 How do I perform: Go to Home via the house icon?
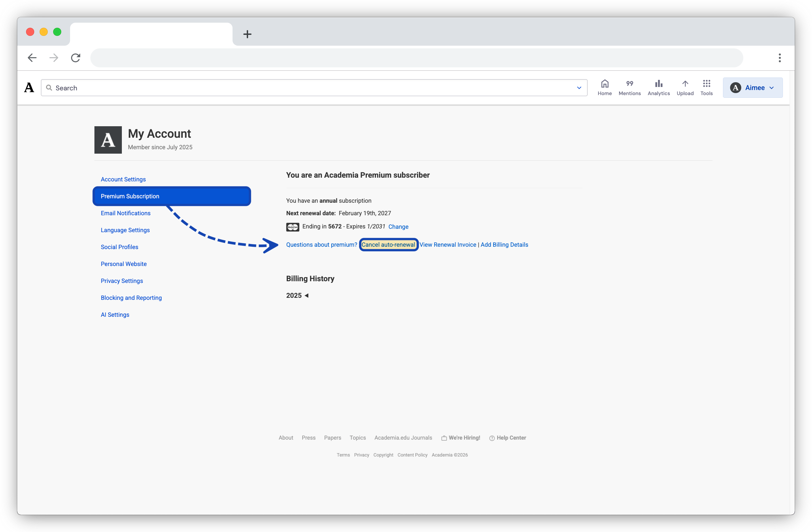point(604,84)
